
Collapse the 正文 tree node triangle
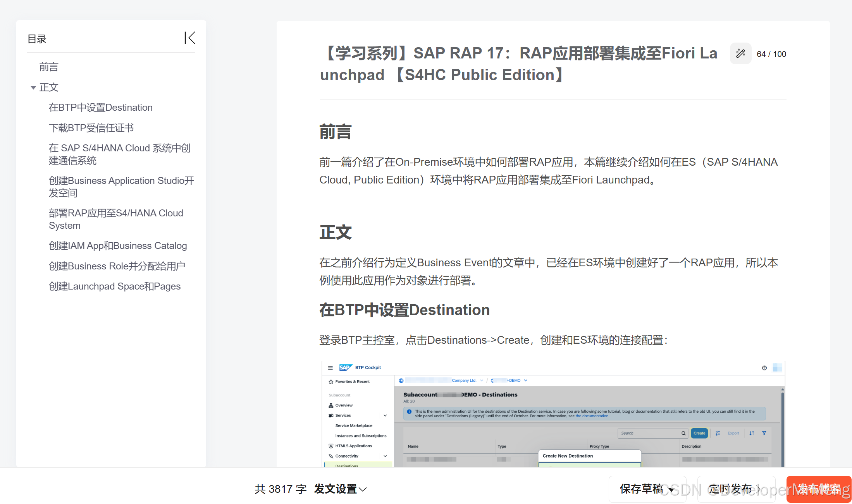pyautogui.click(x=33, y=88)
